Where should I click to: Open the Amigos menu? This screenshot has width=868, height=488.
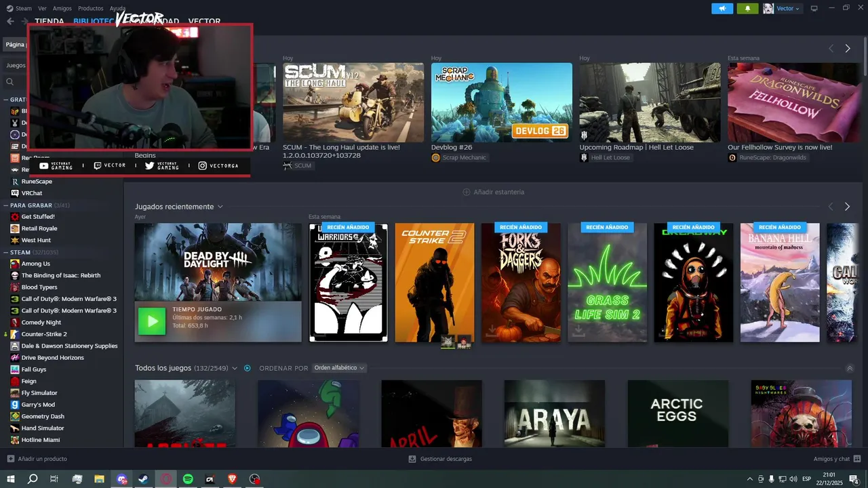pos(62,8)
